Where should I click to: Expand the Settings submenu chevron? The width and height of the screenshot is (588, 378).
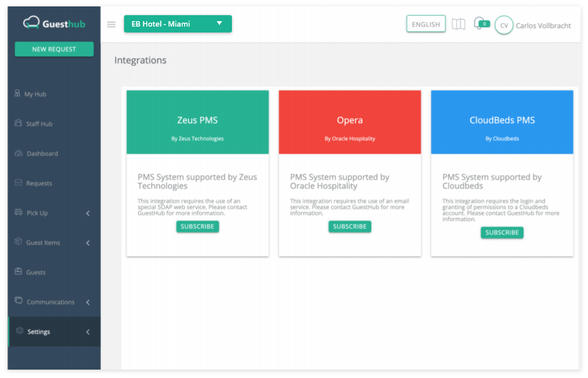point(88,332)
